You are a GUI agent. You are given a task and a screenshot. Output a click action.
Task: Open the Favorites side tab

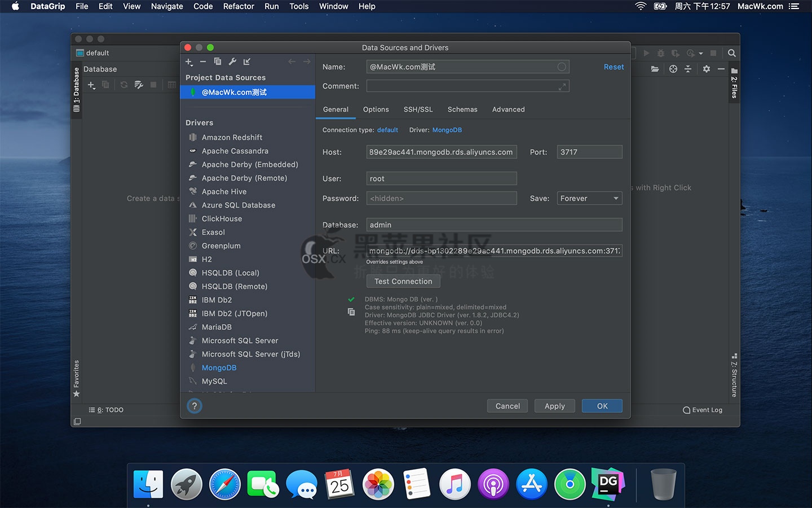pos(76,378)
